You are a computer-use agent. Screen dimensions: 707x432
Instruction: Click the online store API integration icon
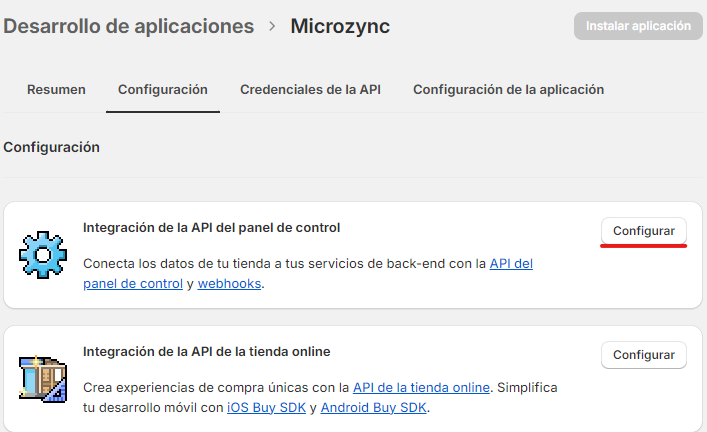click(43, 380)
